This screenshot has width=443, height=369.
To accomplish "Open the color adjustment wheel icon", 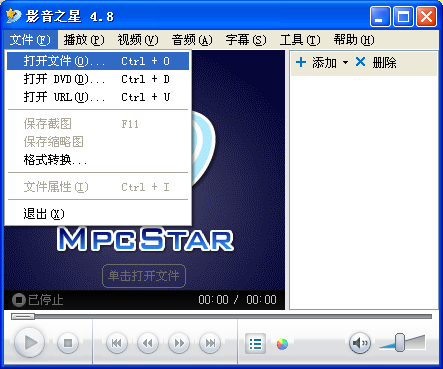I will (x=282, y=344).
